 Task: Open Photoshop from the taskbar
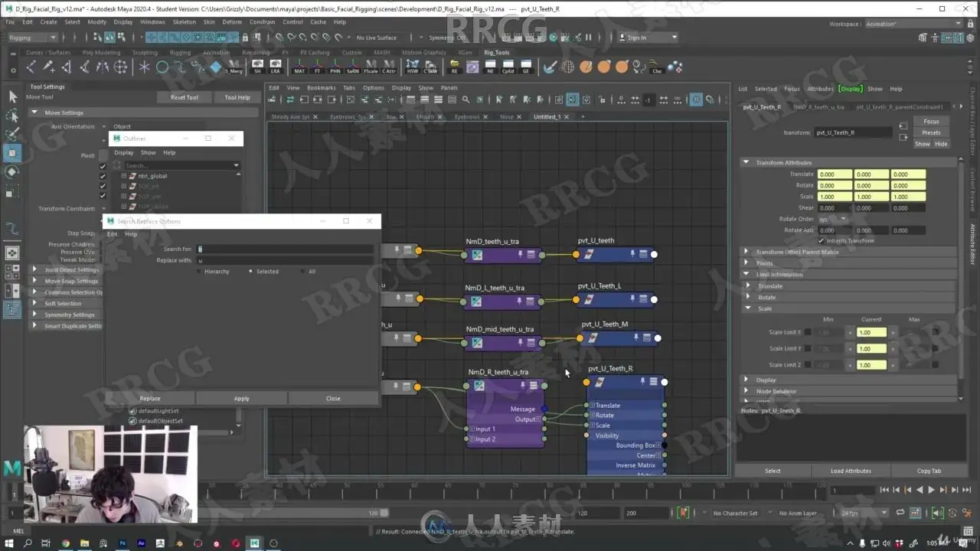point(122,543)
